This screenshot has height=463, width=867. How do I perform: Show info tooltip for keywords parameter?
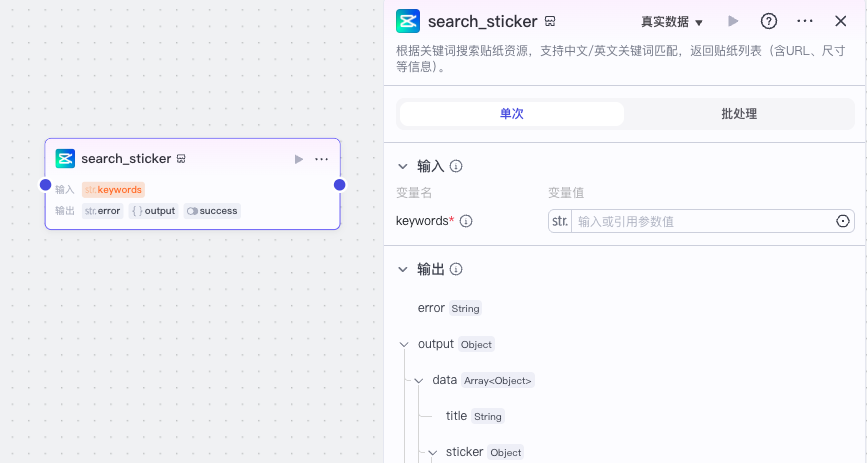tap(466, 221)
